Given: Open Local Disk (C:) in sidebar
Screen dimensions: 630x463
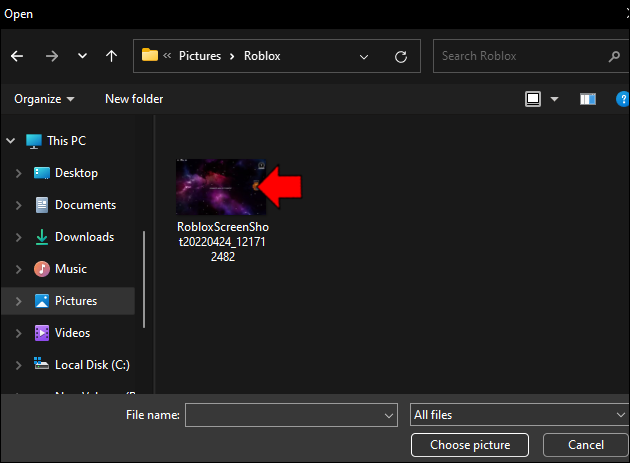Looking at the screenshot, I should pos(82,365).
